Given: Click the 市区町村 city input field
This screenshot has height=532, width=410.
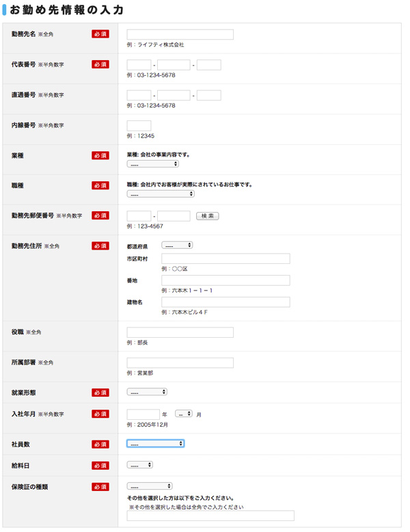Looking at the screenshot, I should [x=225, y=258].
